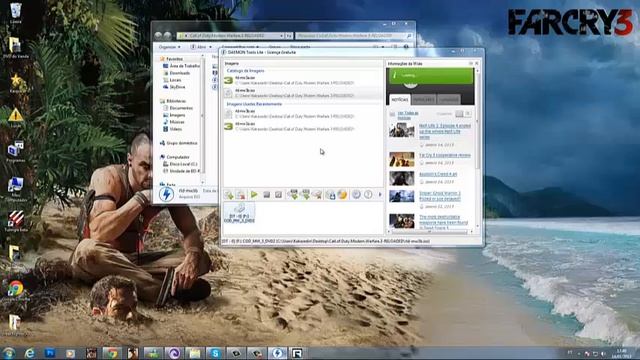The height and width of the screenshot is (360, 640).
Task: Select Downloads in Explorer sidebar
Action: [177, 73]
